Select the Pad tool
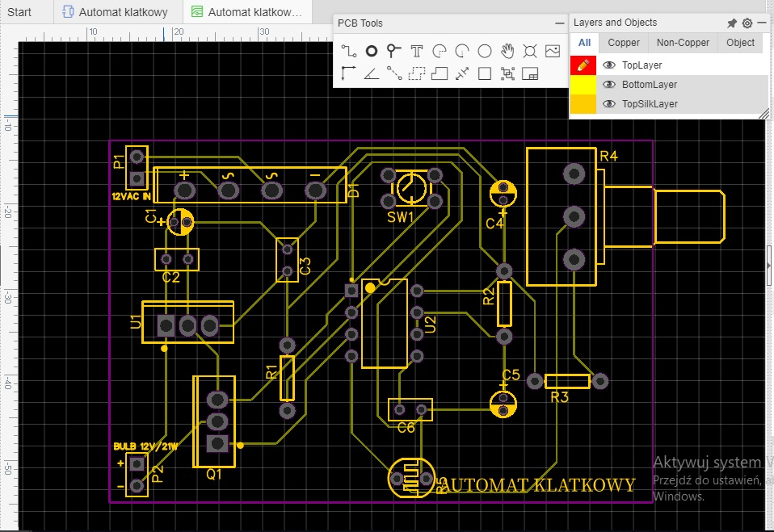Viewport: 774px width, 532px height. (x=371, y=51)
